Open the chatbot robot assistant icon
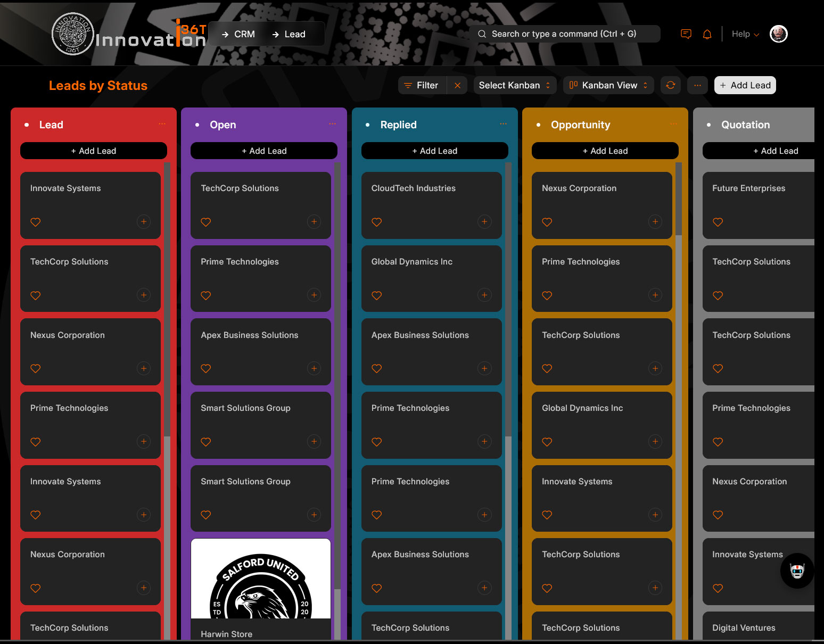The image size is (824, 644). (x=797, y=571)
